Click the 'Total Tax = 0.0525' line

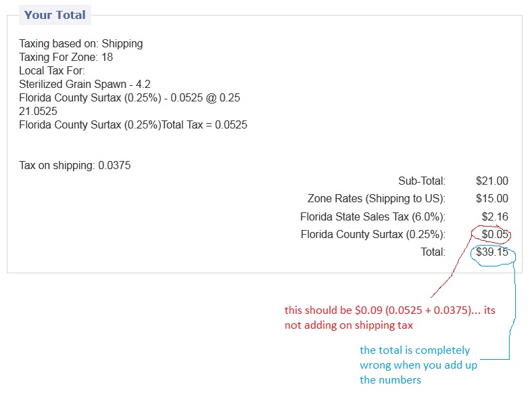133,125
